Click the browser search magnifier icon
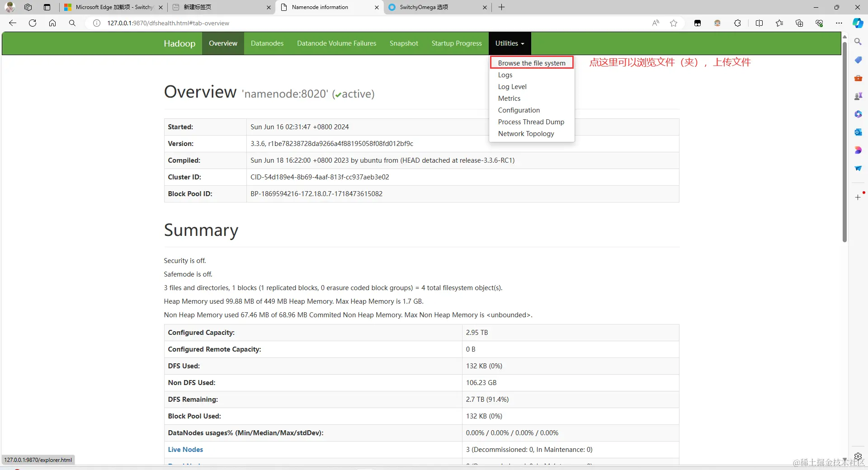Image resolution: width=868 pixels, height=470 pixels. (x=72, y=23)
